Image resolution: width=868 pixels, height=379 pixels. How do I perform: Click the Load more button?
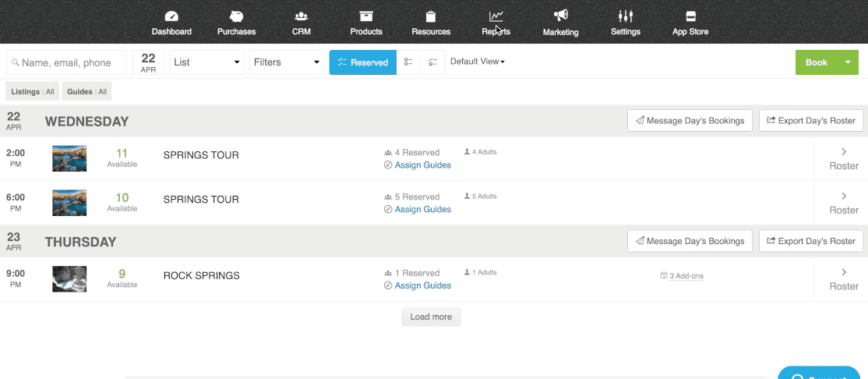[x=431, y=317]
